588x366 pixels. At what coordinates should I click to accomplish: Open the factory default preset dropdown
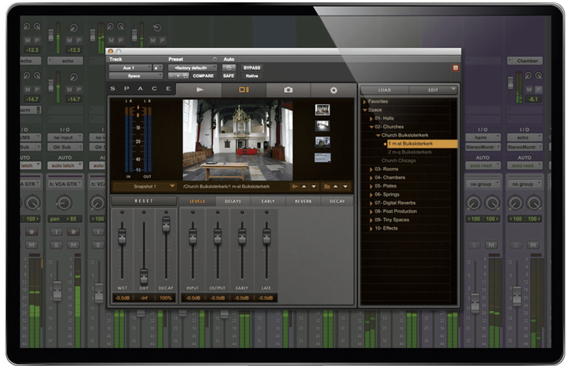click(x=192, y=68)
